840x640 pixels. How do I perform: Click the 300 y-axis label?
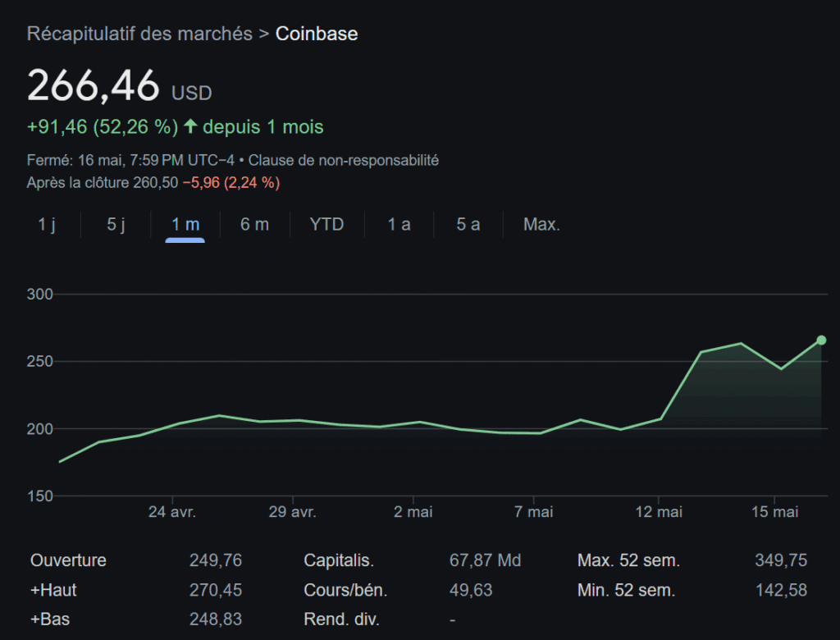click(40, 295)
